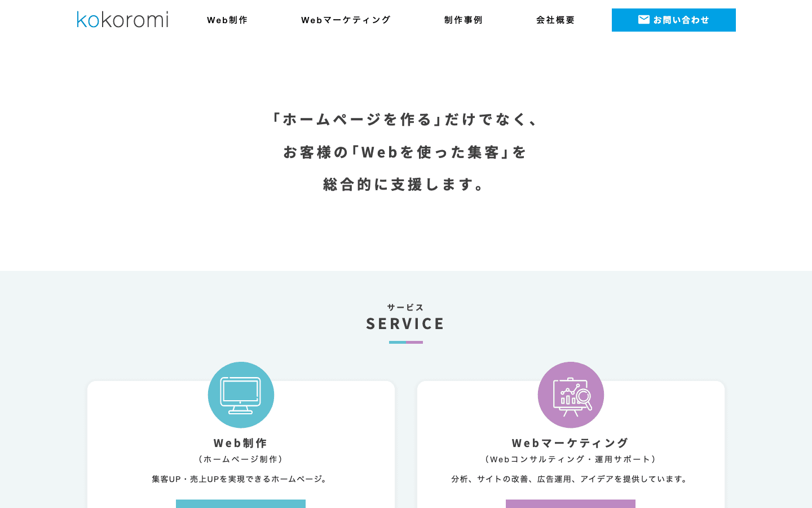Image resolution: width=812 pixels, height=508 pixels.
Task: Select the Webマーケティング card heading
Action: point(571,443)
